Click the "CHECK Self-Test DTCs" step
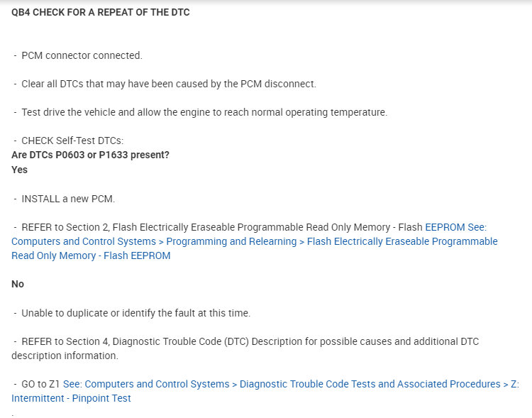 pos(72,141)
